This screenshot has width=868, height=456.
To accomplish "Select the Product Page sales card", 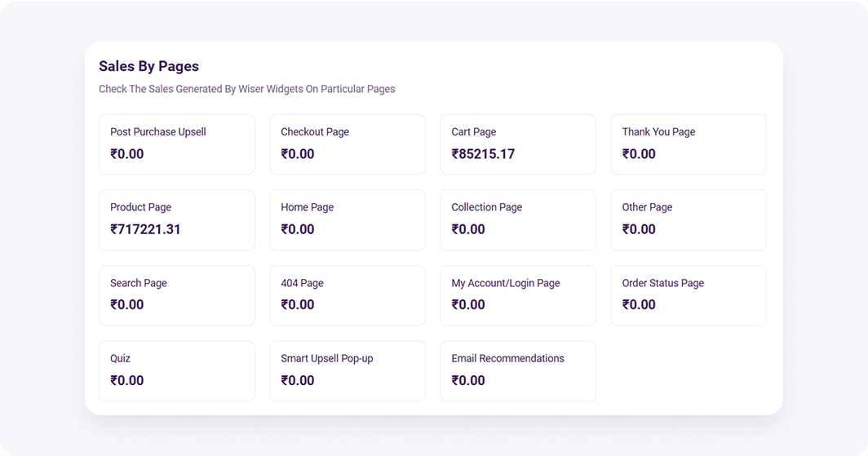I will (176, 219).
